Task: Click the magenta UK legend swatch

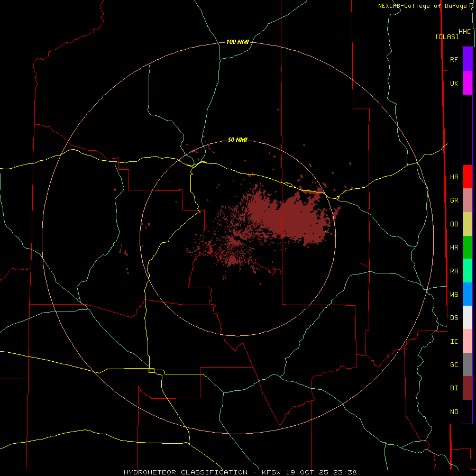Action: 467,83
